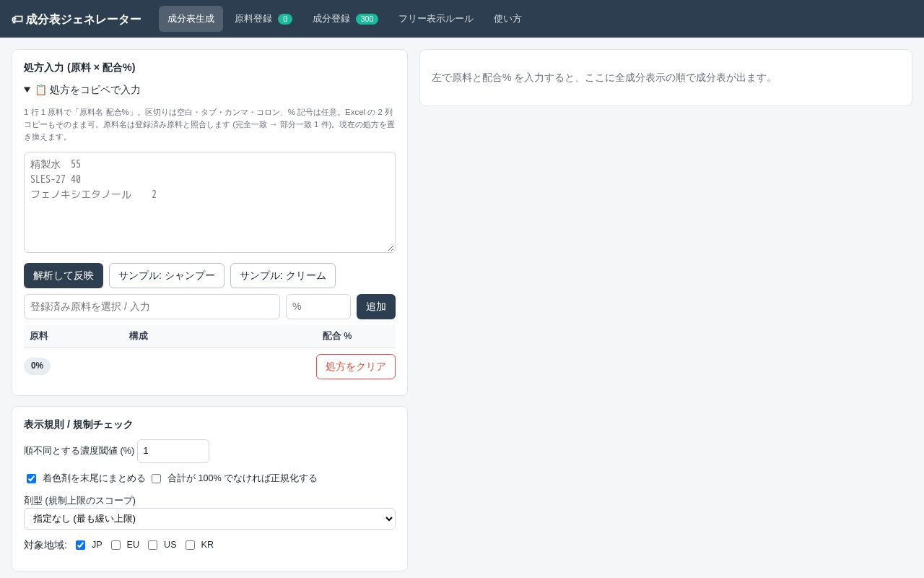Click the paste instructions text starting with 1 行 1 原料
This screenshot has height=578, width=924.
point(209,124)
